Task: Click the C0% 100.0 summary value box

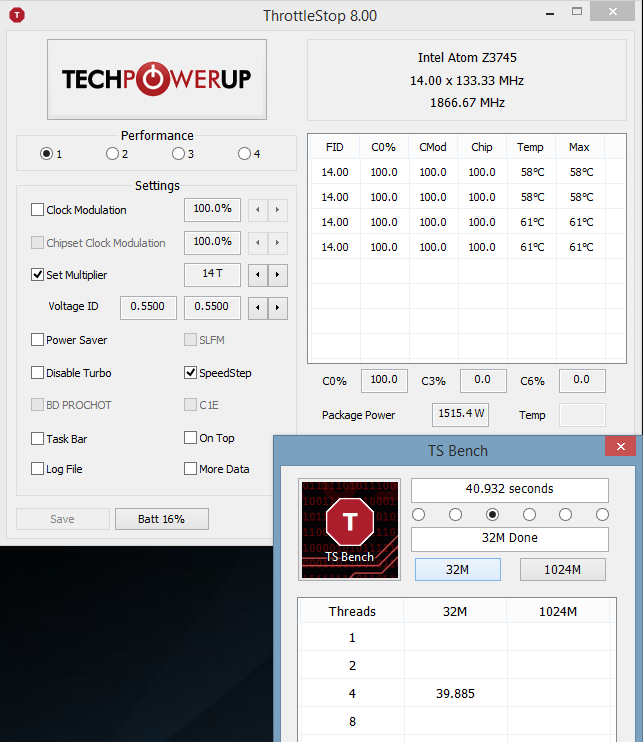Action: pos(384,380)
